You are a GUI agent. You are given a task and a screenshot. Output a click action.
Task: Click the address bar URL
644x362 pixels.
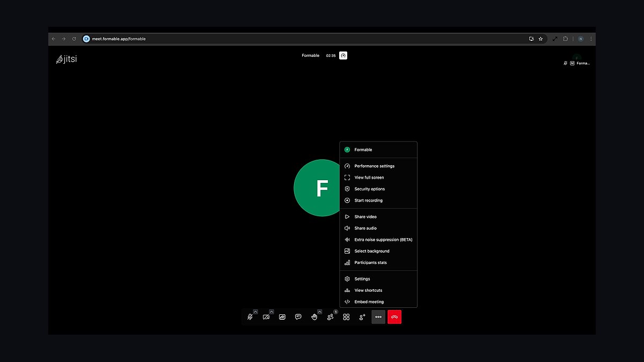coord(119,39)
